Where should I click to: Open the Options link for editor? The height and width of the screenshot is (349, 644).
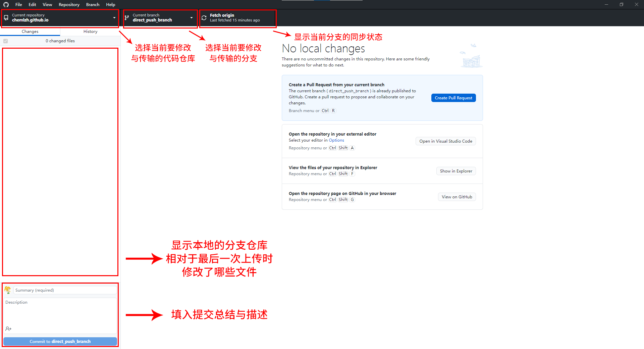[x=336, y=140]
